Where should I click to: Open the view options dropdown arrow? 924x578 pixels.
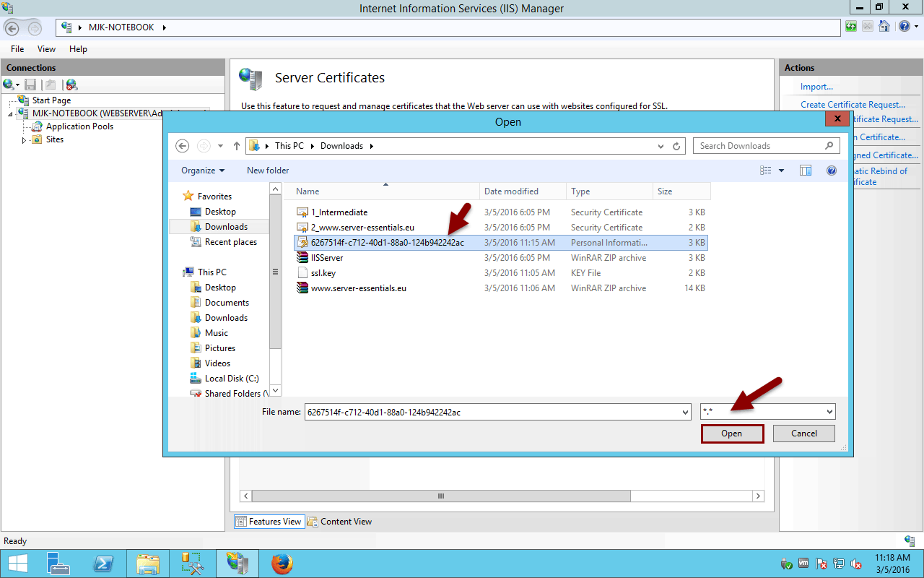coord(781,171)
